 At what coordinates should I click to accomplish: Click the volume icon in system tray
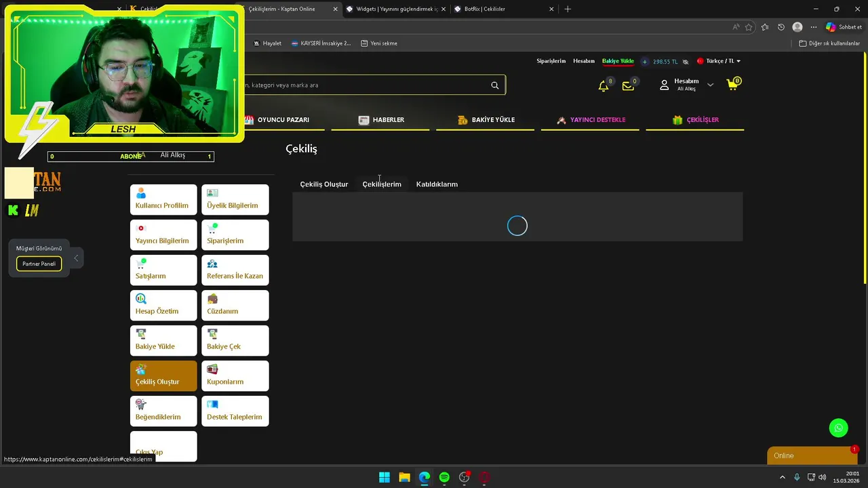click(x=823, y=477)
